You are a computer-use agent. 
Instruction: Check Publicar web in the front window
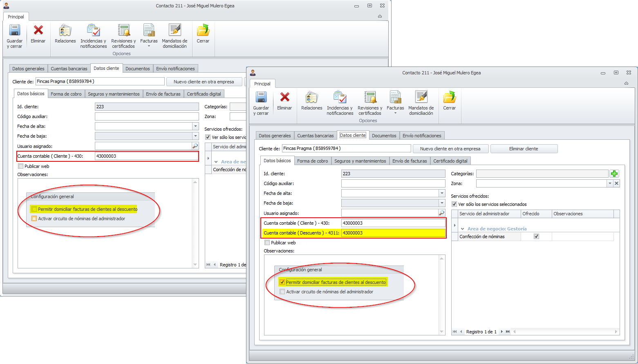point(267,243)
